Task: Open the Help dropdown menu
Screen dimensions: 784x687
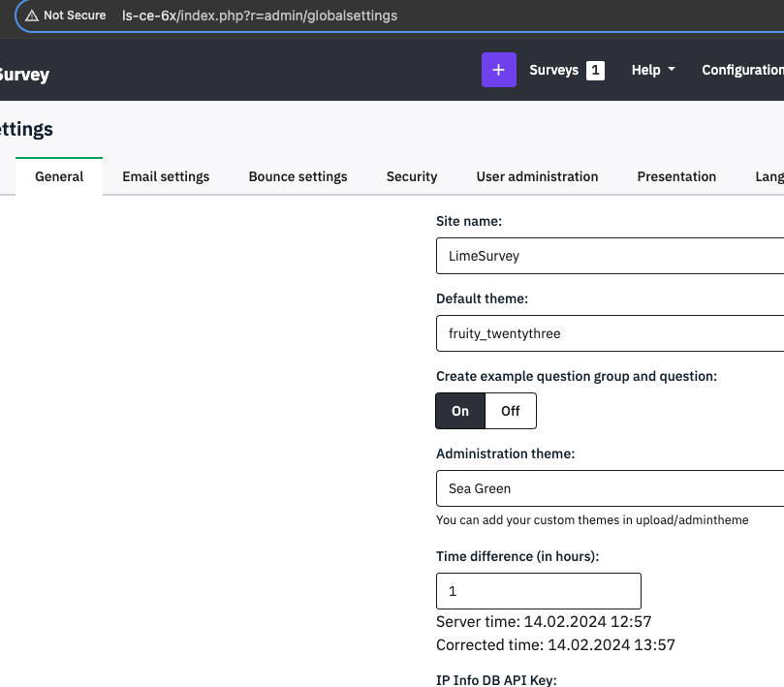Action: pos(653,70)
